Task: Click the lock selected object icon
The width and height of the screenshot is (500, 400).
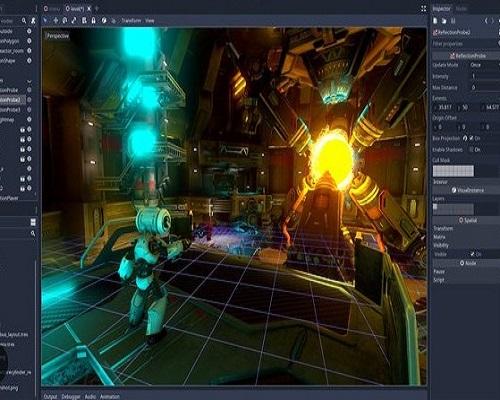Action: click(x=94, y=20)
